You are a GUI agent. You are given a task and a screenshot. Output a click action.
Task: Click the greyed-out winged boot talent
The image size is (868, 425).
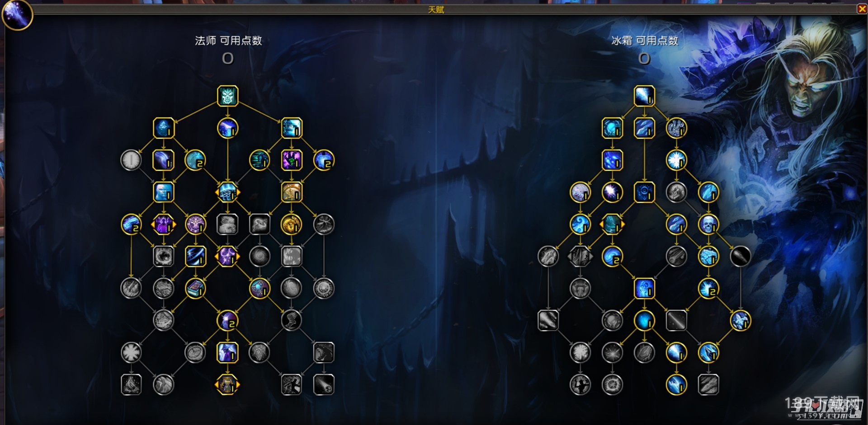tap(291, 320)
